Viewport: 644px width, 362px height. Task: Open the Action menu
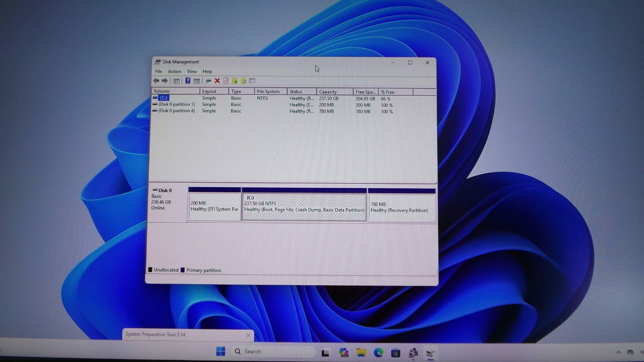174,72
